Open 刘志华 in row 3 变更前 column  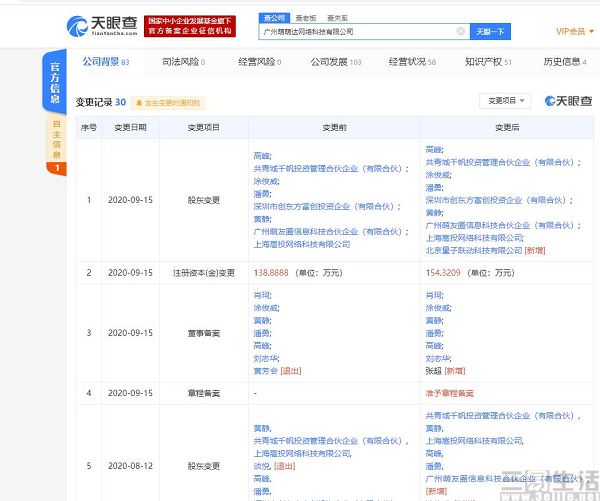coord(266,358)
